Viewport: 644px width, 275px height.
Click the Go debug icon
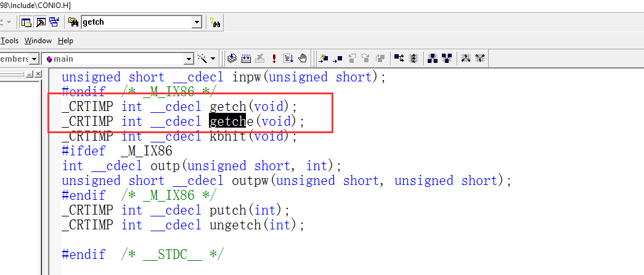pos(288,59)
